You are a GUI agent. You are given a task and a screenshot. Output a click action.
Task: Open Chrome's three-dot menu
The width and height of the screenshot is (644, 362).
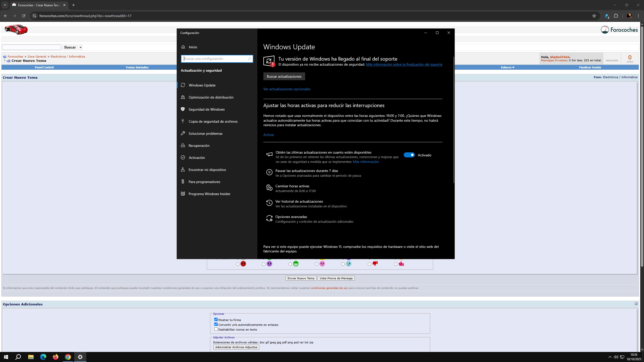click(x=638, y=16)
